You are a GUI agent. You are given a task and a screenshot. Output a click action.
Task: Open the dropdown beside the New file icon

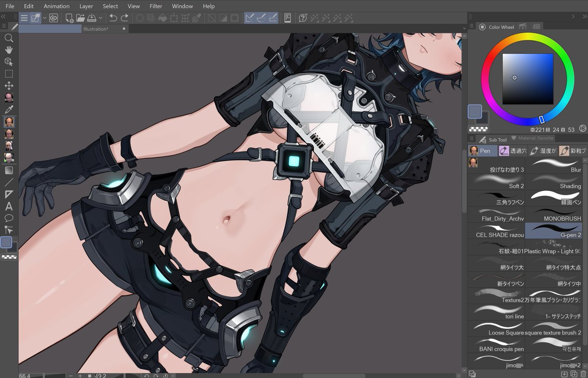tap(44, 18)
